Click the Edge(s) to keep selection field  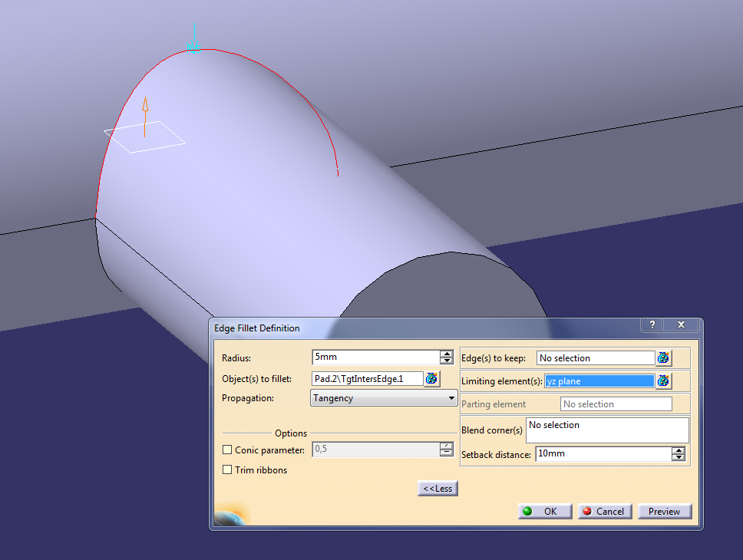pos(596,358)
